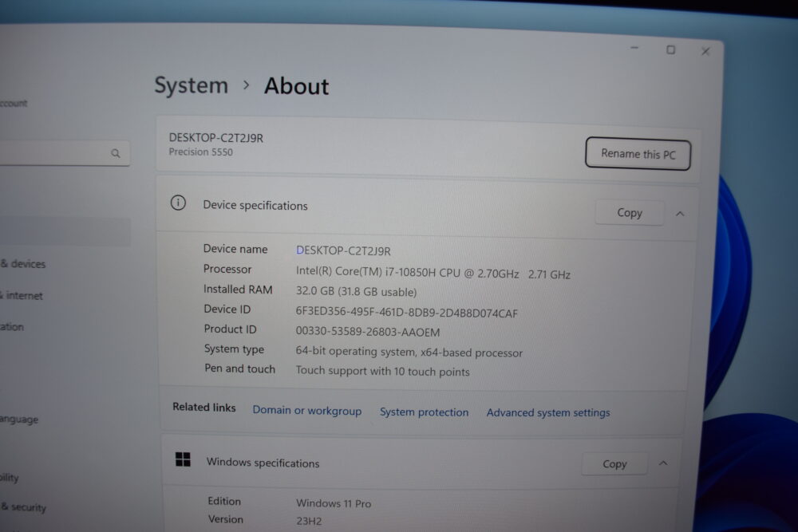Maximize the Settings window
This screenshot has width=798, height=532.
pyautogui.click(x=671, y=49)
